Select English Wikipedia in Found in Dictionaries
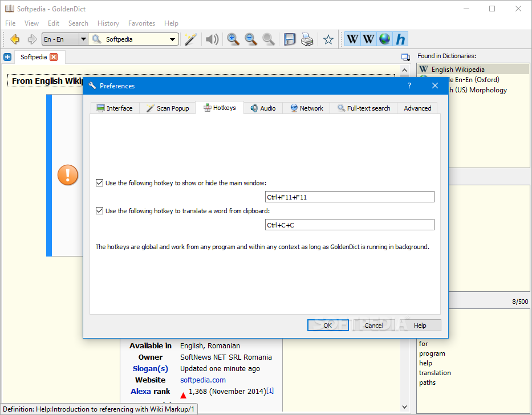This screenshot has height=415, width=532. tap(473, 69)
